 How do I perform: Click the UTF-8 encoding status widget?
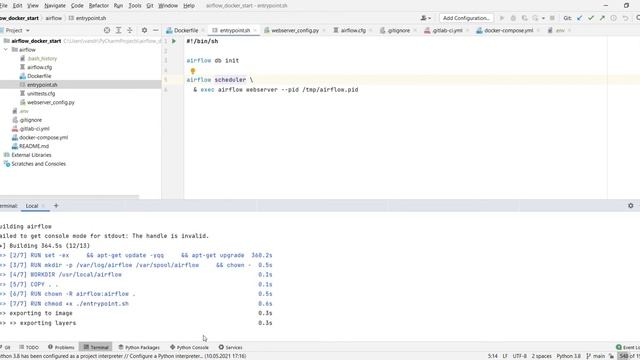click(520, 356)
